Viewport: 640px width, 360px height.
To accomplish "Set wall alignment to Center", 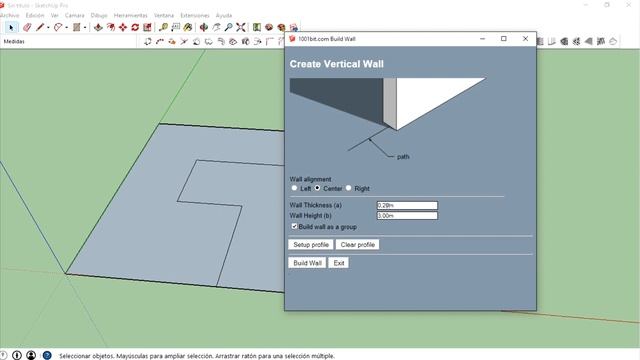I will point(317,188).
